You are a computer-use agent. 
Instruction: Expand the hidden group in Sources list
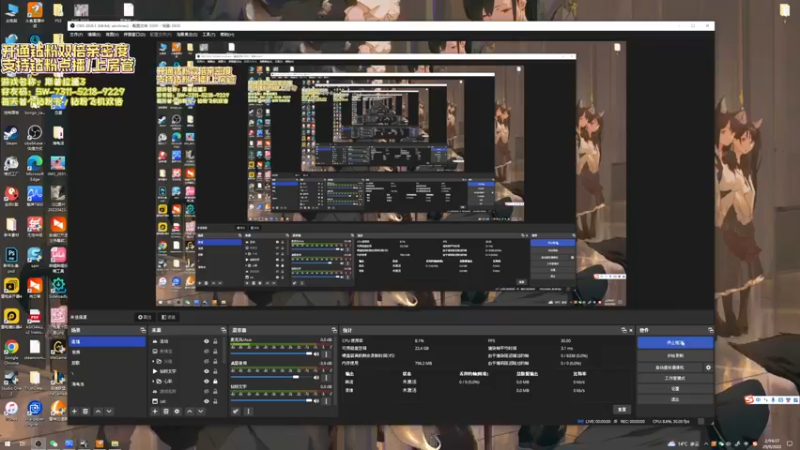[x=154, y=361]
